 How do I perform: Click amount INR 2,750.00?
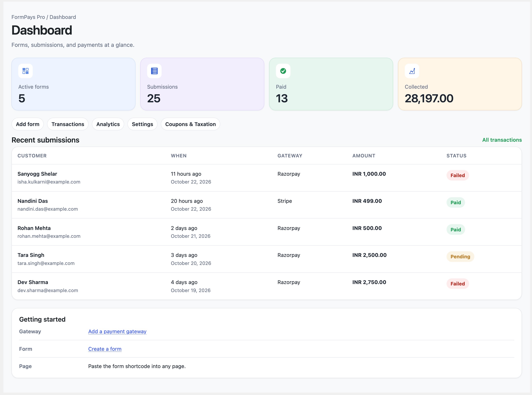369,282
